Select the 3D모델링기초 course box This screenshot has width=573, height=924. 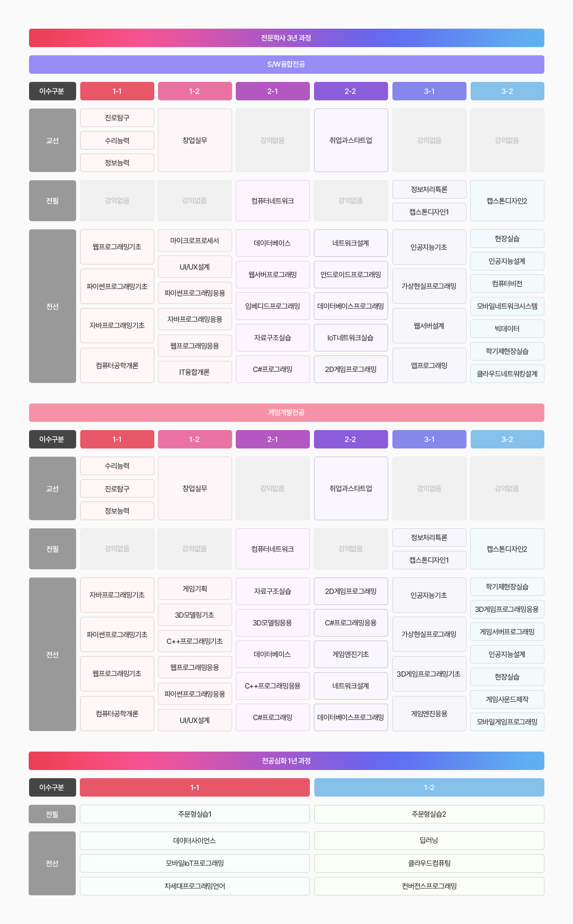[x=195, y=615]
